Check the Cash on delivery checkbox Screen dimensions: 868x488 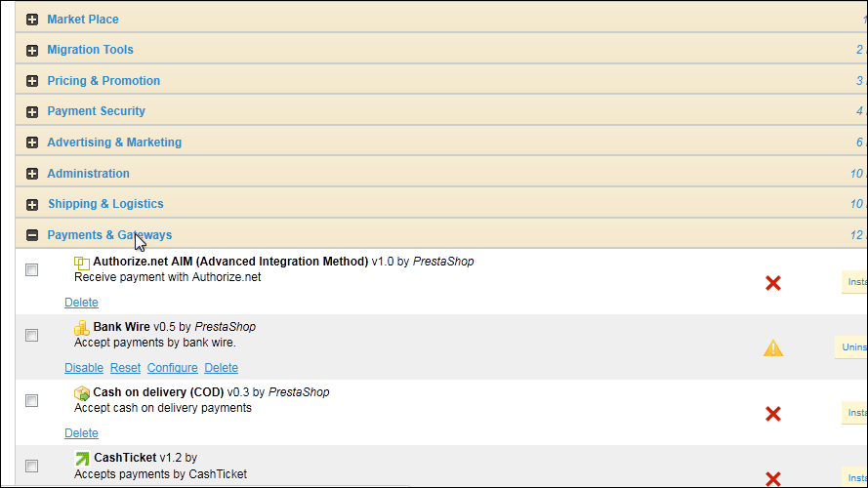coord(32,400)
